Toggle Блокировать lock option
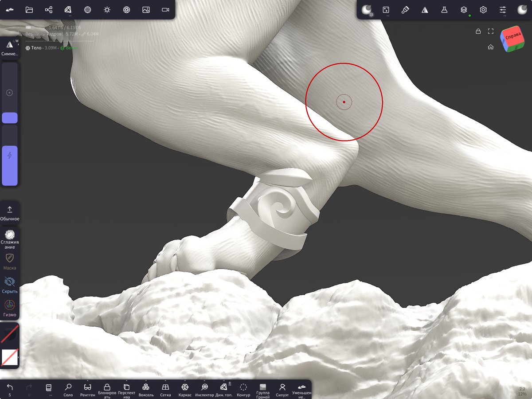Viewport: 532px width, 399px height. pyautogui.click(x=107, y=390)
